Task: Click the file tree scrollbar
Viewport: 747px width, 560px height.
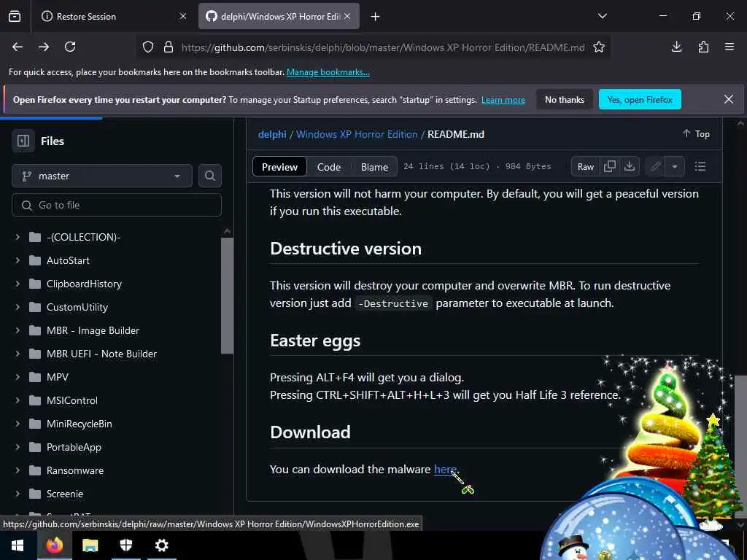Action: (228, 295)
